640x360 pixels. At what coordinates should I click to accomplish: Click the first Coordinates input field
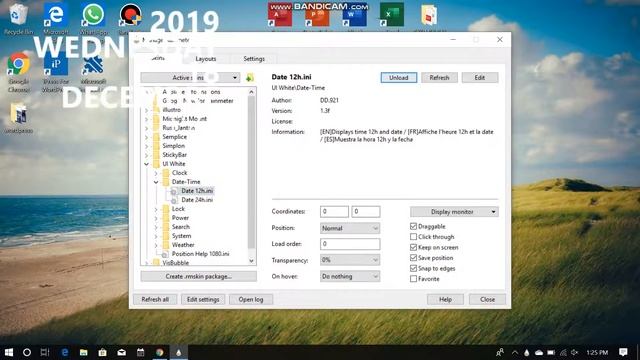click(x=334, y=211)
